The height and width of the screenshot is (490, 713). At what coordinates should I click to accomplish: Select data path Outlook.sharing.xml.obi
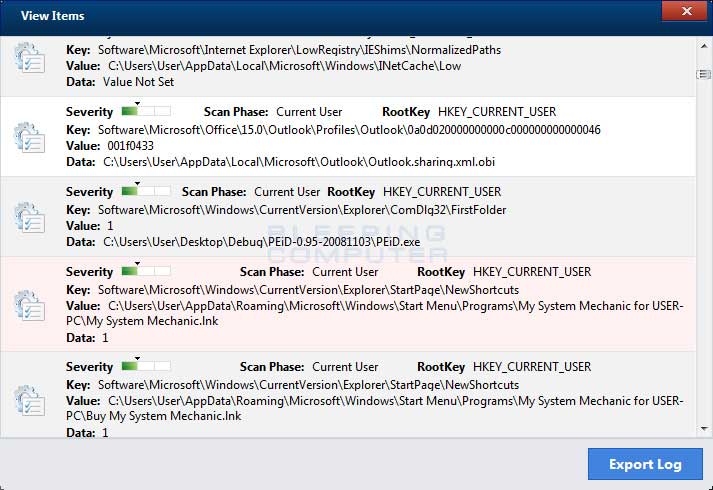point(299,162)
